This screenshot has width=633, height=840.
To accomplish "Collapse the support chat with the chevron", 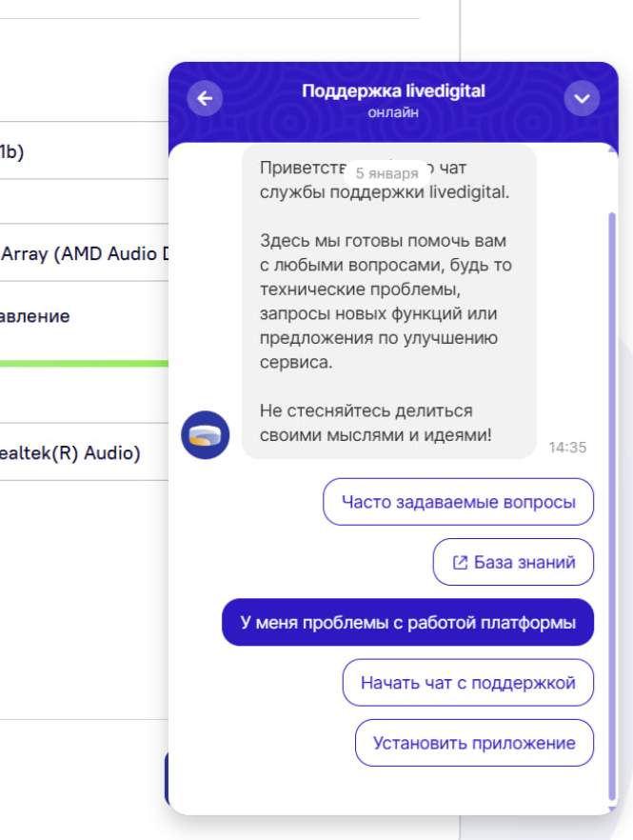I will pyautogui.click(x=582, y=99).
